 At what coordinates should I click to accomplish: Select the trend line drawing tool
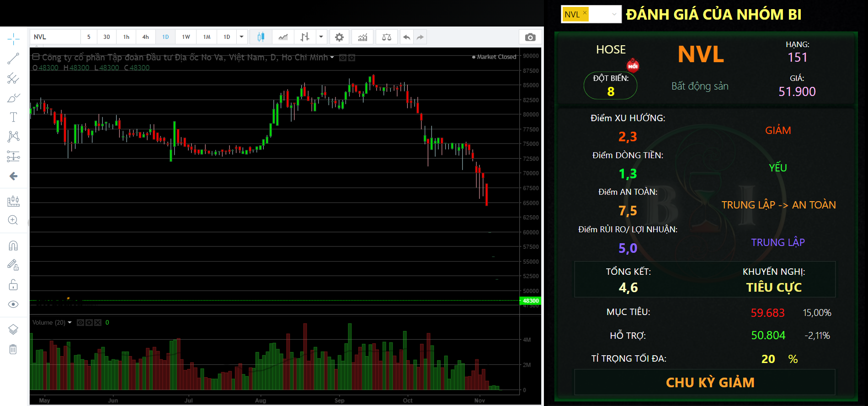point(13,59)
